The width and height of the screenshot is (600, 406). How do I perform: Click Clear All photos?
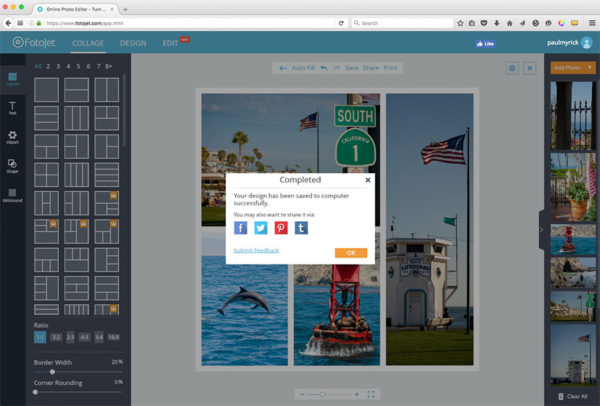pos(572,396)
